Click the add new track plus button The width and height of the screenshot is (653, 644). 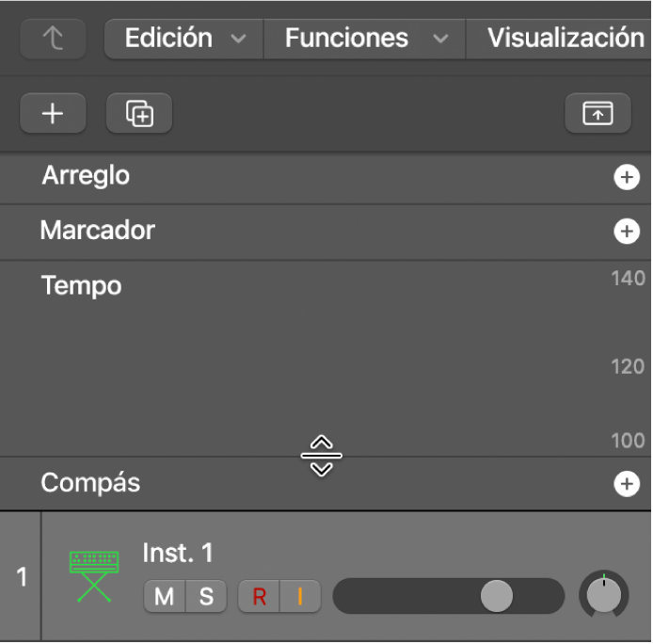(53, 114)
